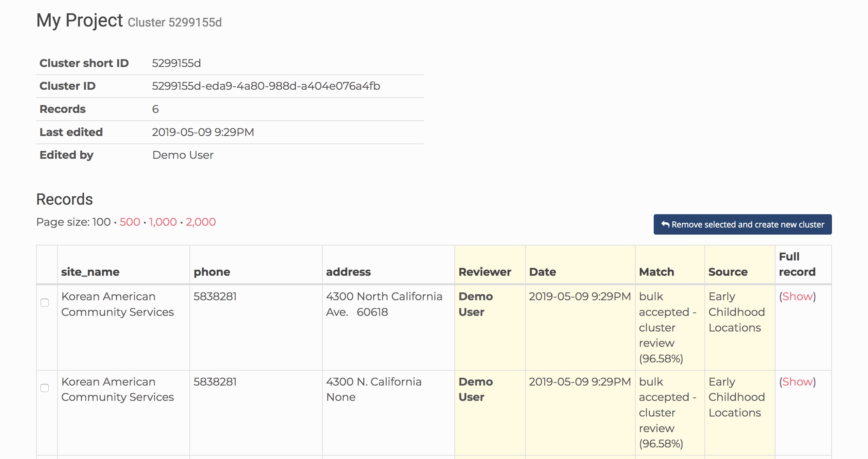Click Early Childhood Locations in the 4300 N. California row
Screen dimensions: 868x459
tap(737, 397)
